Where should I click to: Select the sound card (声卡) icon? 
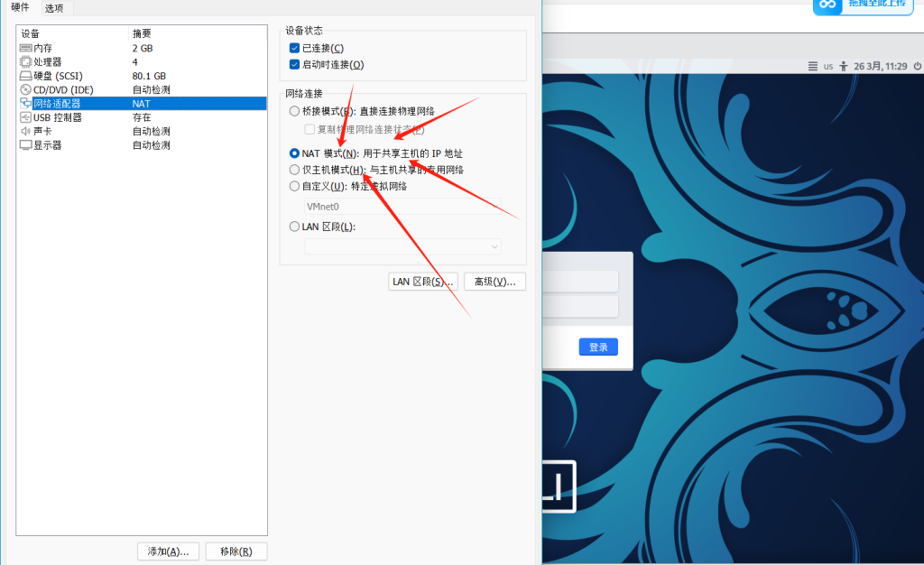pyautogui.click(x=25, y=131)
